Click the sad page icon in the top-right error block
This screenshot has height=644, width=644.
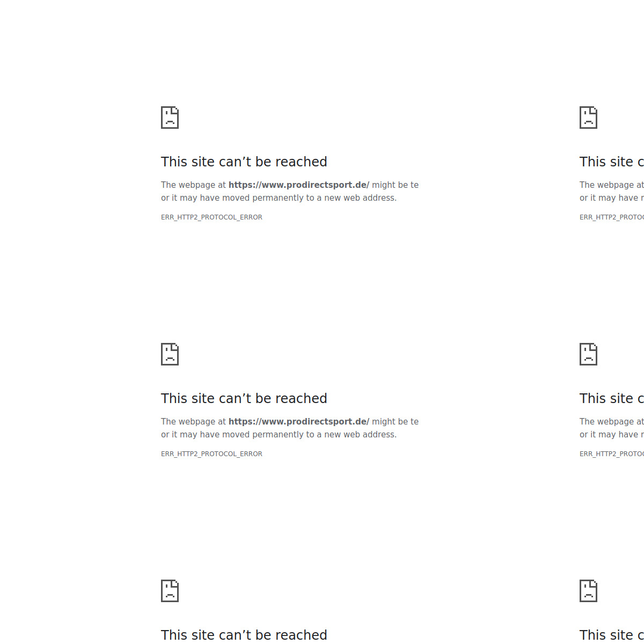[588, 118]
